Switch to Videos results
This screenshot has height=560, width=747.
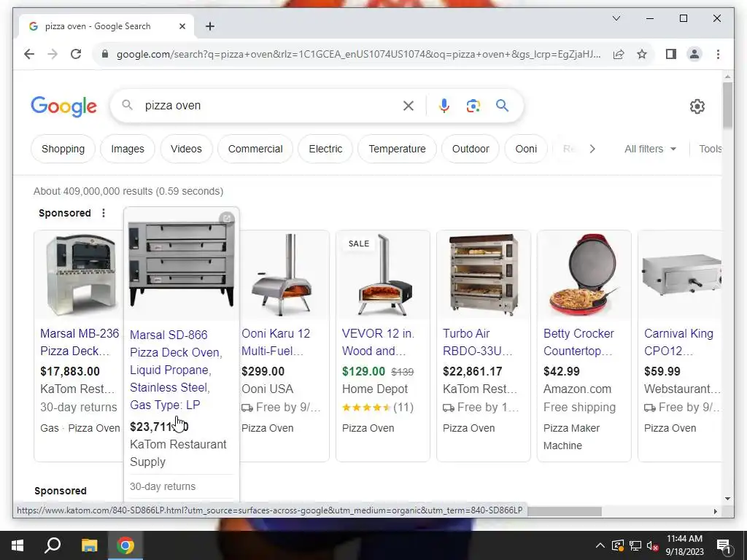pyautogui.click(x=186, y=149)
